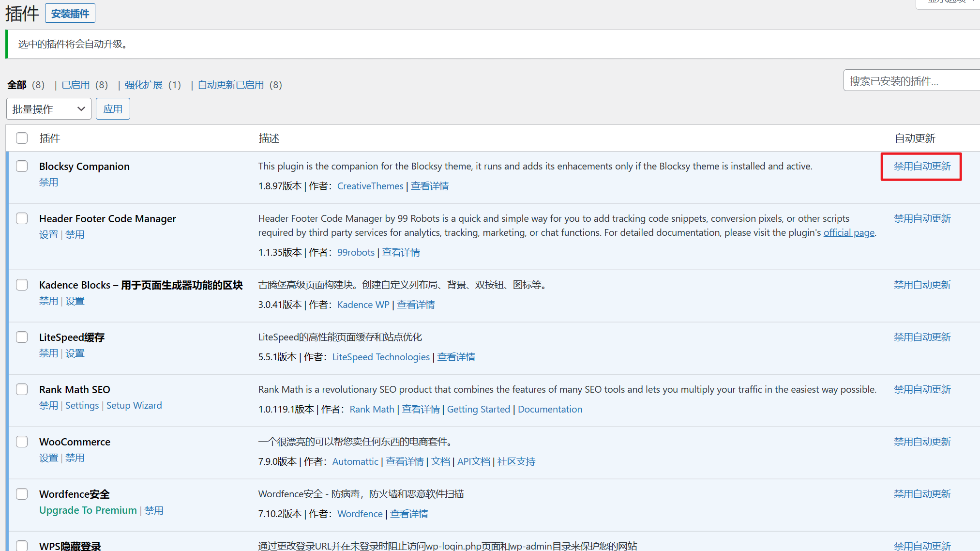Open Rank Math Documentation link
This screenshot has width=980, height=551.
click(550, 409)
